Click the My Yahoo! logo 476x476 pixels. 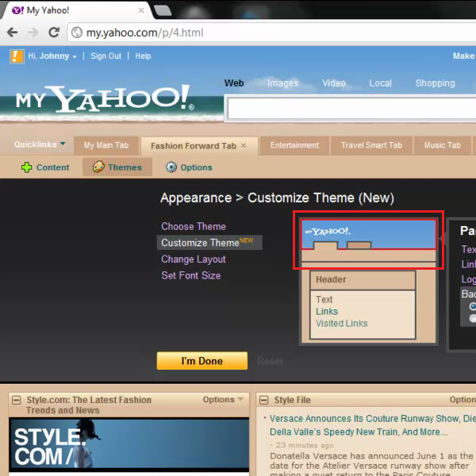click(x=105, y=98)
